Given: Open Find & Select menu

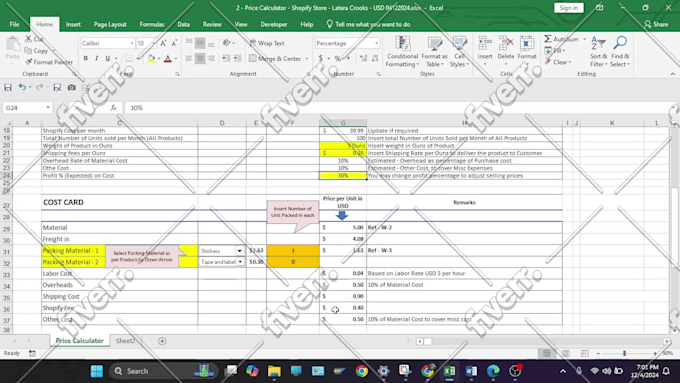Looking at the screenshot, I should (x=620, y=52).
